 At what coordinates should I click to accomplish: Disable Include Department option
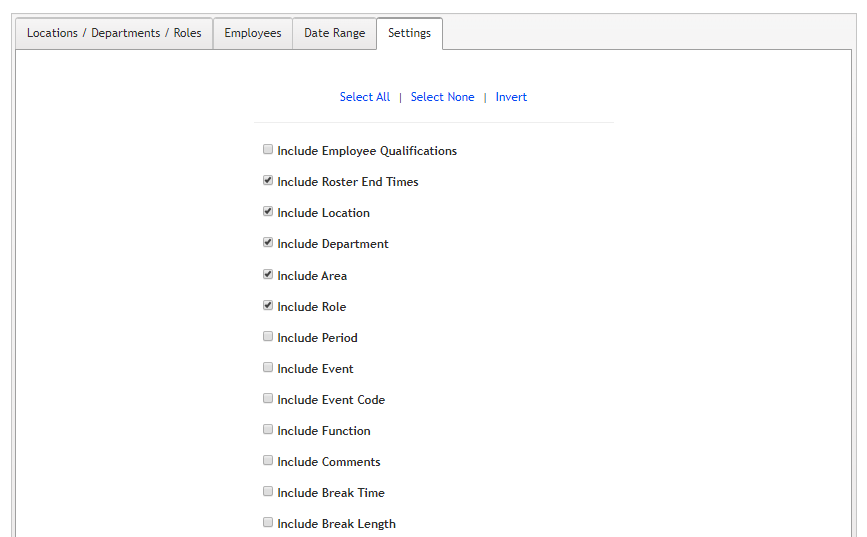268,242
